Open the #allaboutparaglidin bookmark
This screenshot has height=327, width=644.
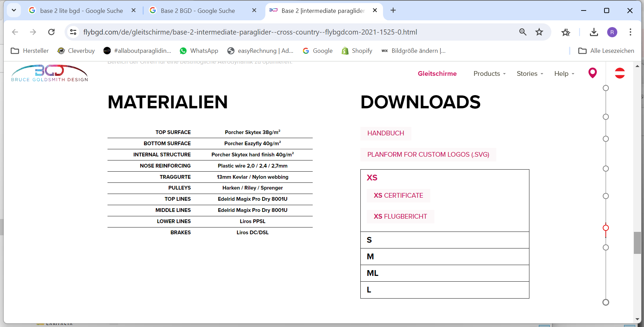pos(137,51)
